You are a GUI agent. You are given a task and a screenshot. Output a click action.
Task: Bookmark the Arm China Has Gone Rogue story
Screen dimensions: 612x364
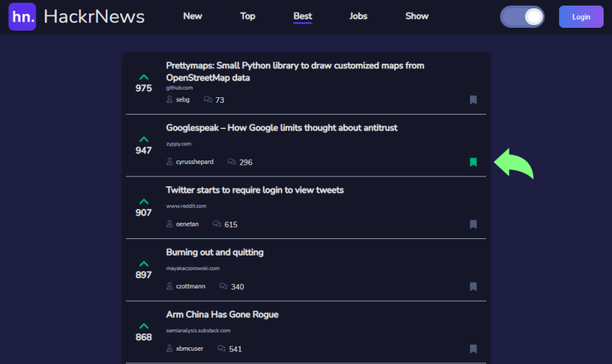coord(473,349)
